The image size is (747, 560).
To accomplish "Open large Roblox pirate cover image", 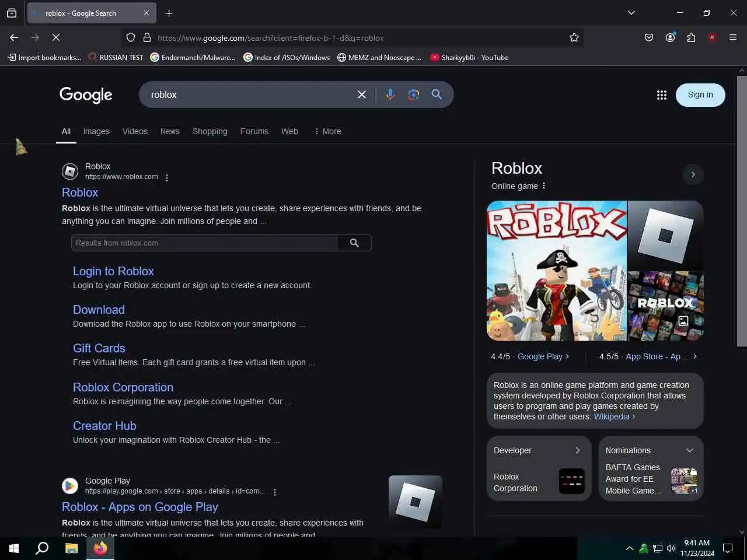I will (x=557, y=271).
